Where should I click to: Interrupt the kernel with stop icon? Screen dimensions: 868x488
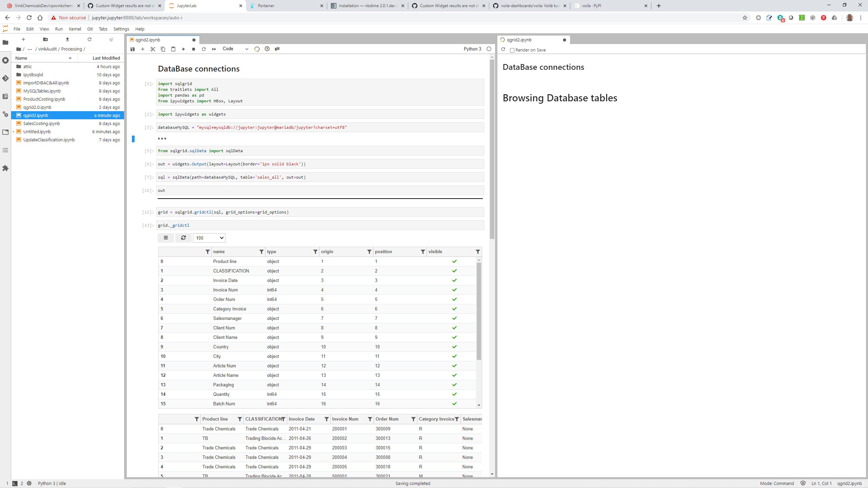pos(194,49)
